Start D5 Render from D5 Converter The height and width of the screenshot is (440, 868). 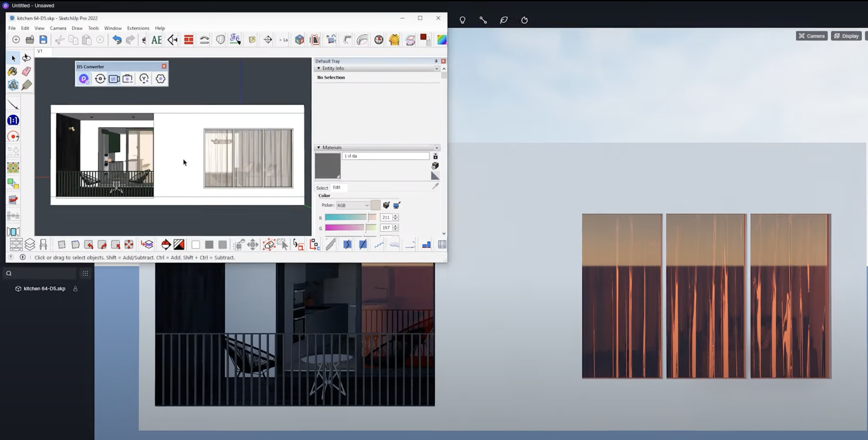point(84,79)
